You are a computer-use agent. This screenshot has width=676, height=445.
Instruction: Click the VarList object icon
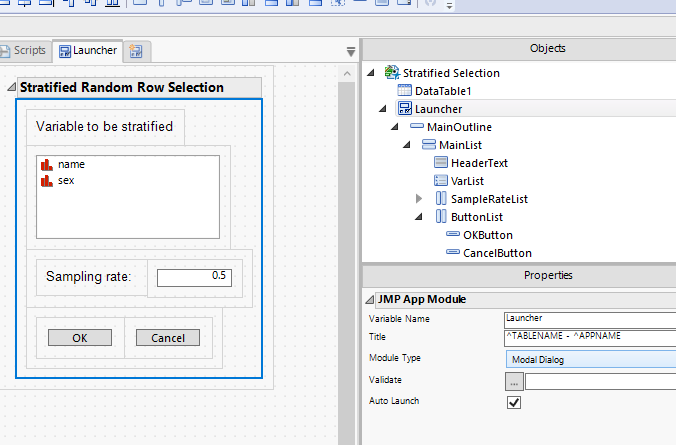point(440,181)
